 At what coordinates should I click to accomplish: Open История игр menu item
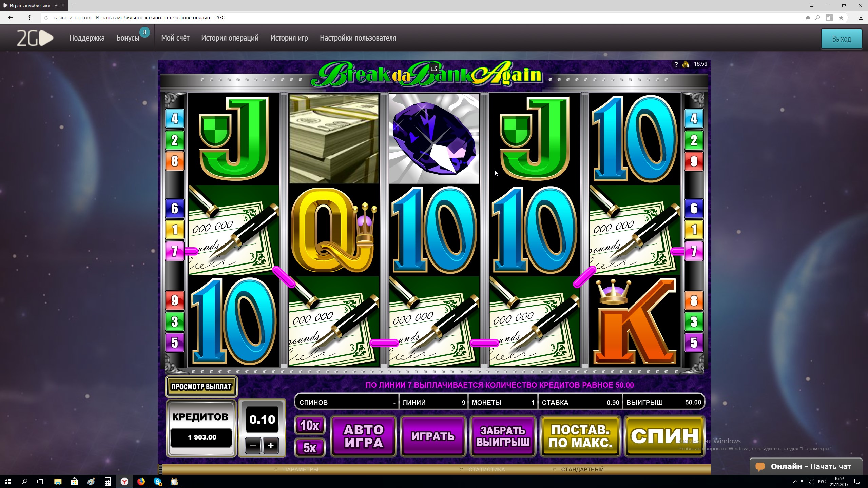[289, 38]
